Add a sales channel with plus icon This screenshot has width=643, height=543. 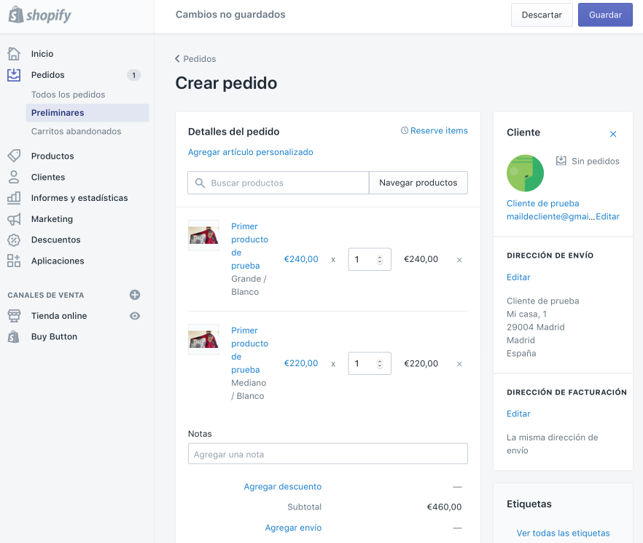pyautogui.click(x=135, y=295)
